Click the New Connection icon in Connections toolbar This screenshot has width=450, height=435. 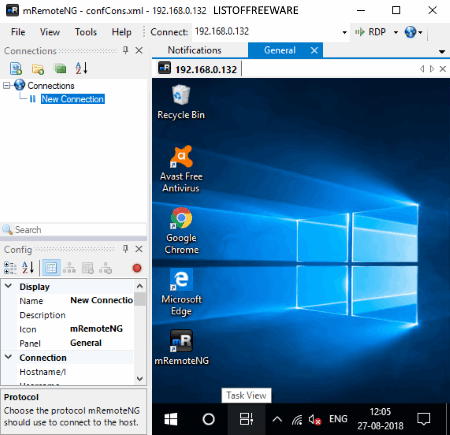16,68
